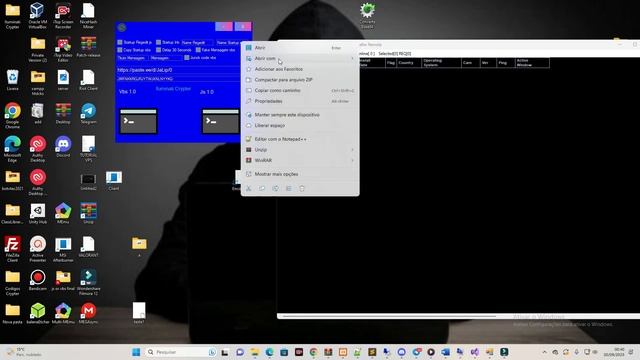Choose Compactar para arquivo ZIP
This screenshot has height=360, width=640.
[300, 80]
